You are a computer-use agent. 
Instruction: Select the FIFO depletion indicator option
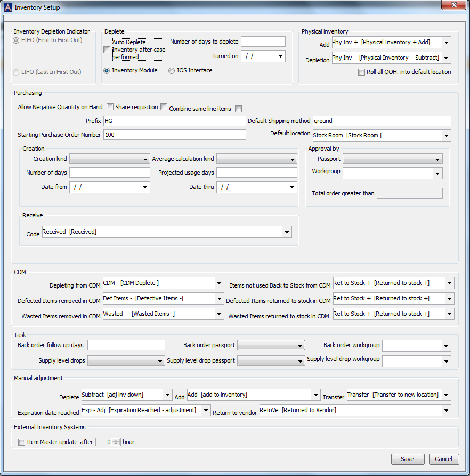click(x=16, y=40)
